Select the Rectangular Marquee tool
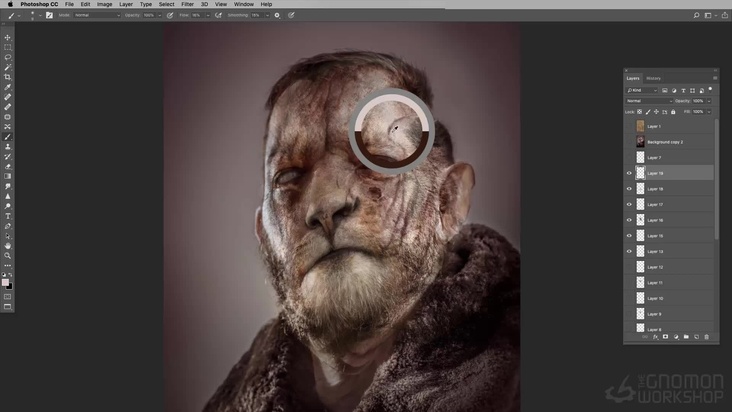 coord(7,47)
